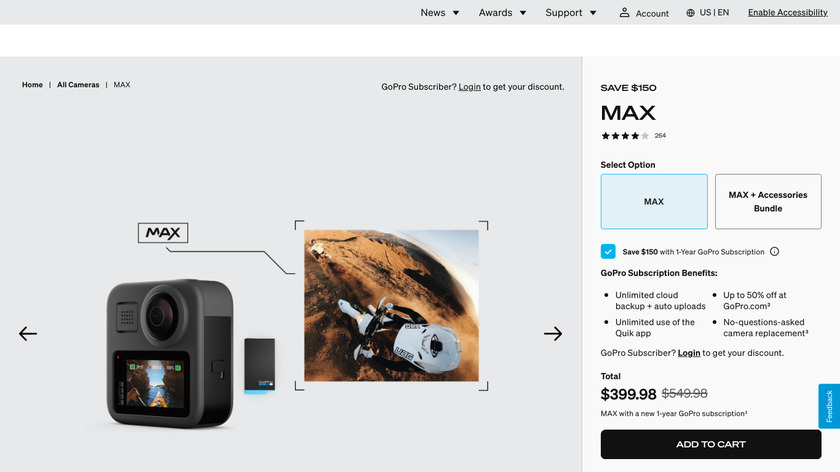Screen dimensions: 840x472
Task: Open the News menu
Action: coord(432,12)
